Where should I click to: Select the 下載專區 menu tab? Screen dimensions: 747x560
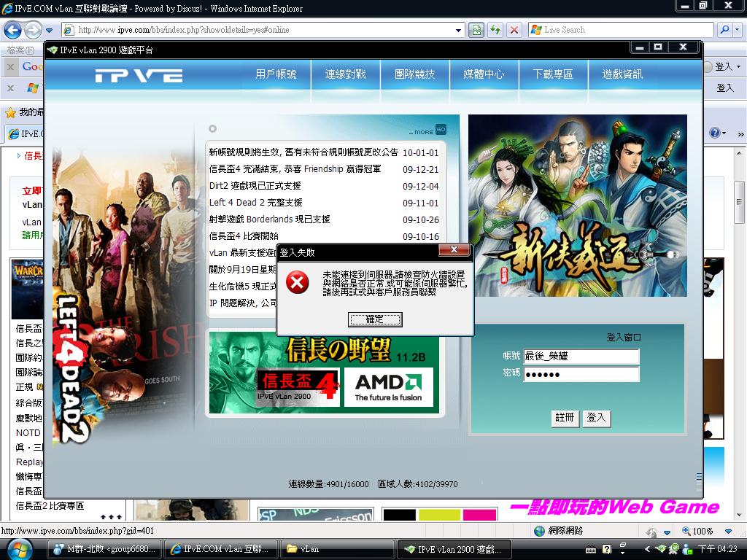(553, 74)
